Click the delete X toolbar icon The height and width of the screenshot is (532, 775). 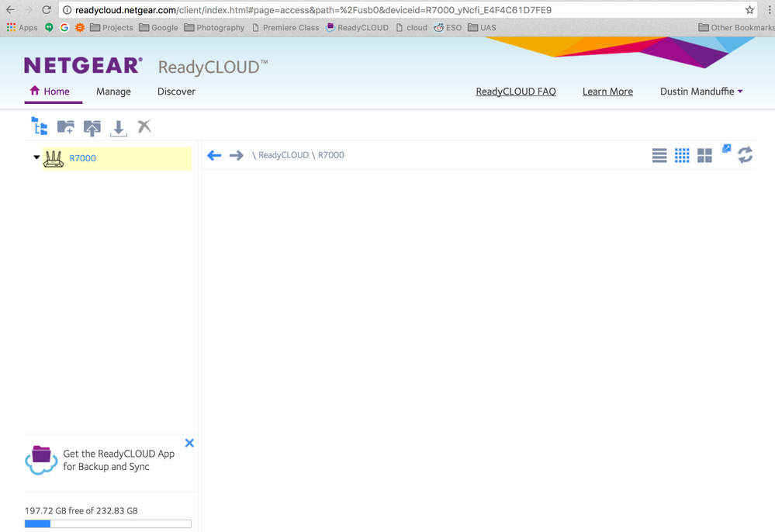tap(144, 126)
